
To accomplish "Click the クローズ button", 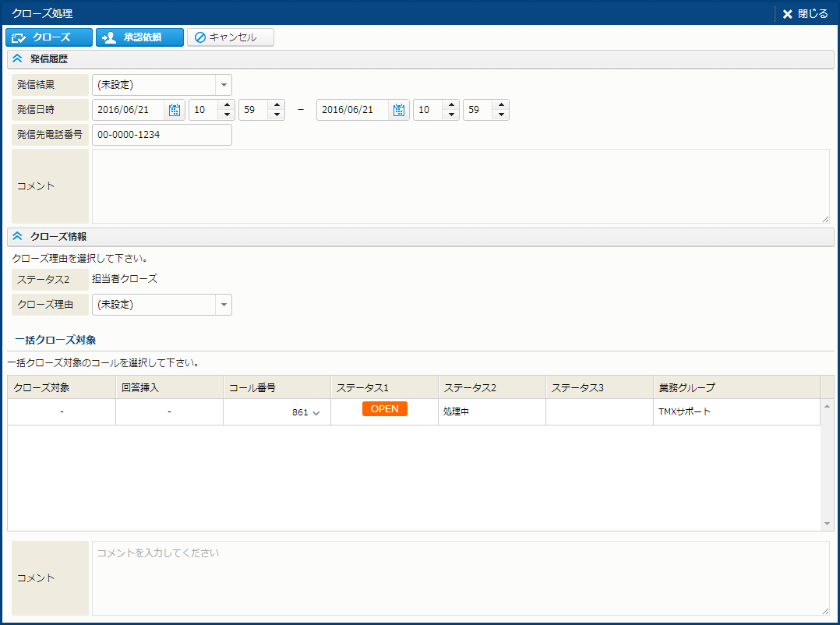I will pos(48,37).
